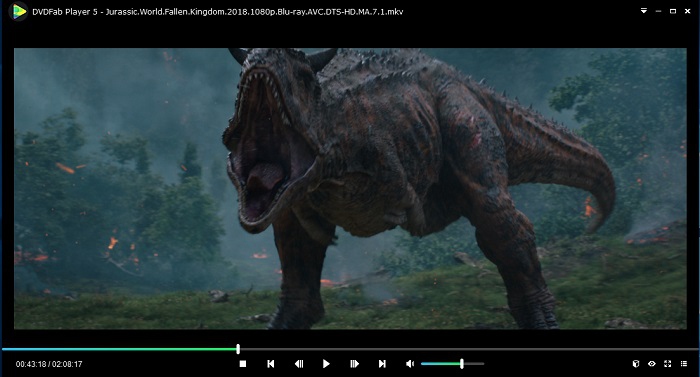Play the paused Jurassic World video
Screen dimensions: 700x377
326,364
